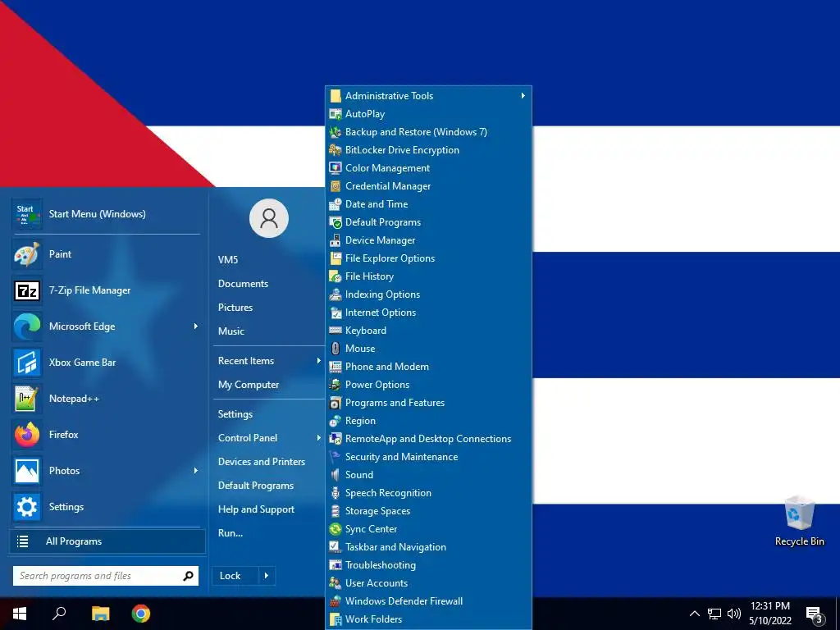Click the network tray icon
The width and height of the screenshot is (840, 630).
click(x=714, y=614)
